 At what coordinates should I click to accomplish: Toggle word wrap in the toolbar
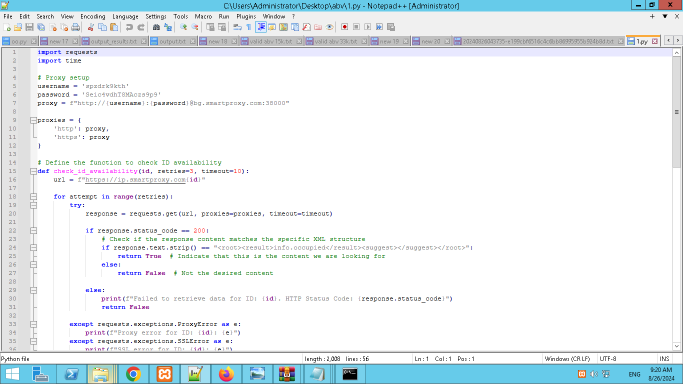tap(237, 27)
